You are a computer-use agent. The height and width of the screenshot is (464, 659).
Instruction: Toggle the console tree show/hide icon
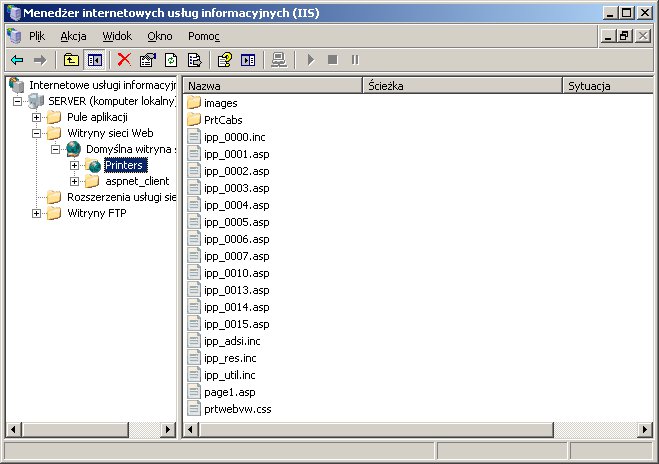click(95, 60)
